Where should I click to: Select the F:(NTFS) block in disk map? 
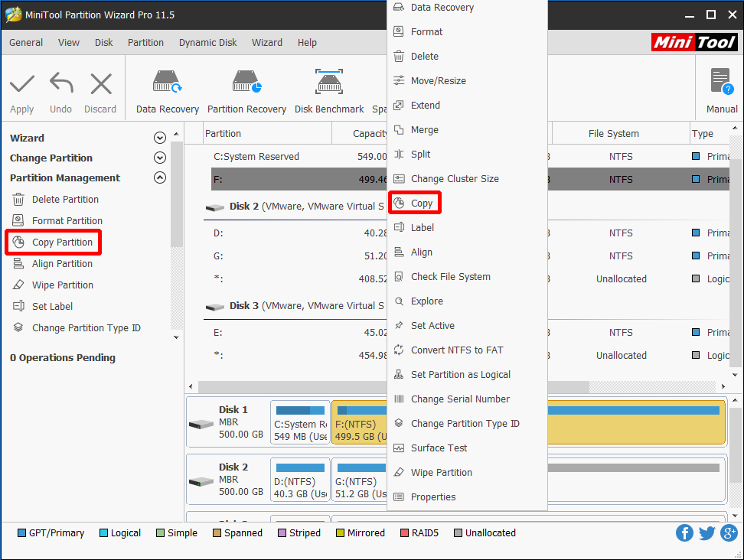pos(359,422)
